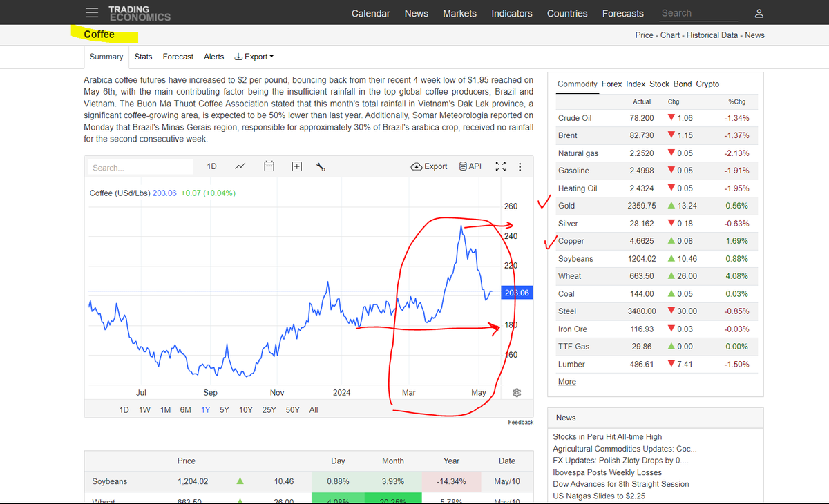Switch to the Summary tab
This screenshot has height=504, width=829.
pyautogui.click(x=106, y=57)
